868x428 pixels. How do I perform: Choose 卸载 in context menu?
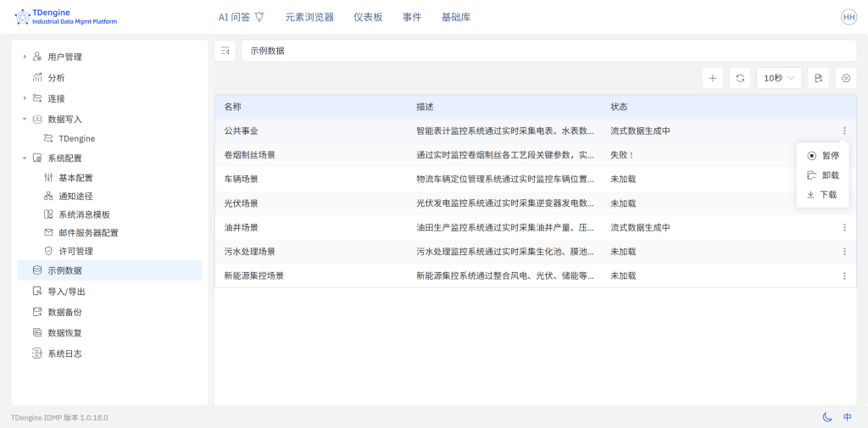point(822,175)
